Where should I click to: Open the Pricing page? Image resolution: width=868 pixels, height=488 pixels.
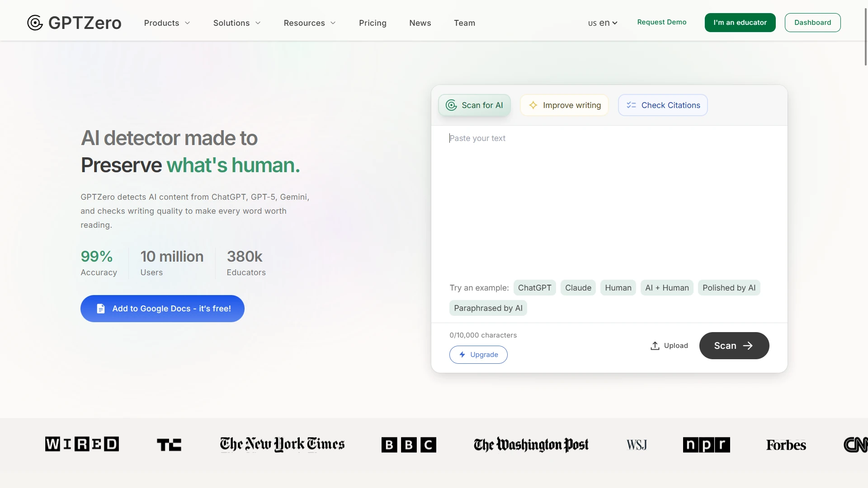[x=373, y=23]
